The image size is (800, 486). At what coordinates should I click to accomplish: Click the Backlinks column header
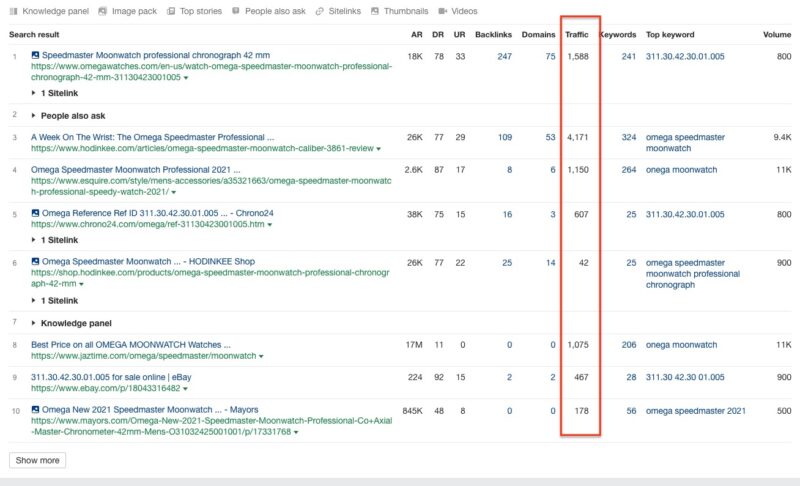[493, 35]
